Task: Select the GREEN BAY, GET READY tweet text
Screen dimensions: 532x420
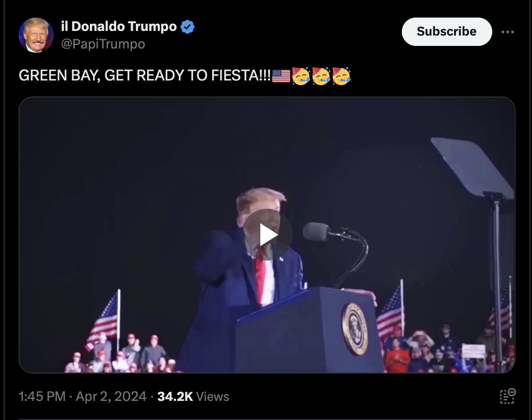Action: [145, 75]
